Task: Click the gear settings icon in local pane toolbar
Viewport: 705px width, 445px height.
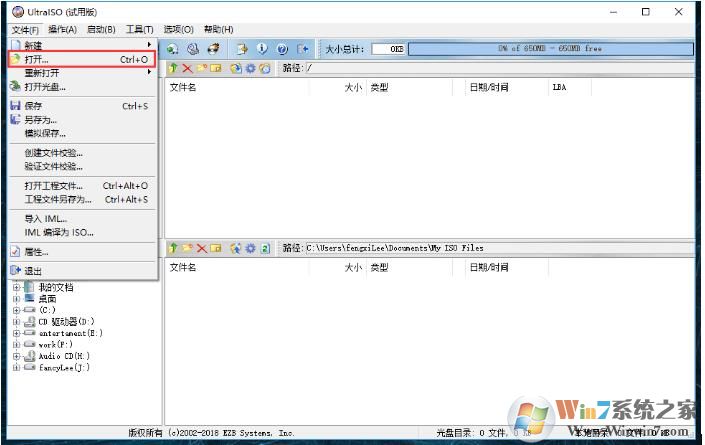Action: point(250,248)
